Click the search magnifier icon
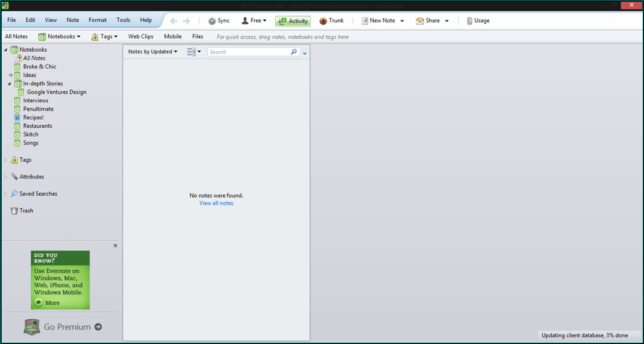The height and width of the screenshot is (344, 644). click(x=294, y=52)
